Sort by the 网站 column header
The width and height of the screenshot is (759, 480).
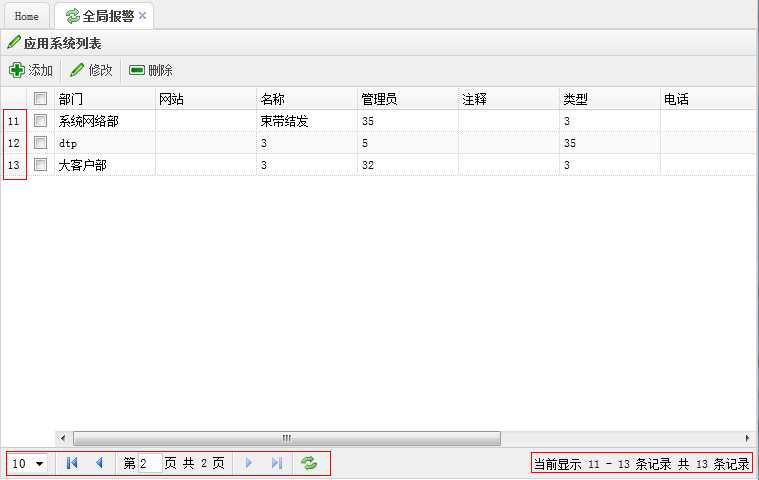coord(206,99)
